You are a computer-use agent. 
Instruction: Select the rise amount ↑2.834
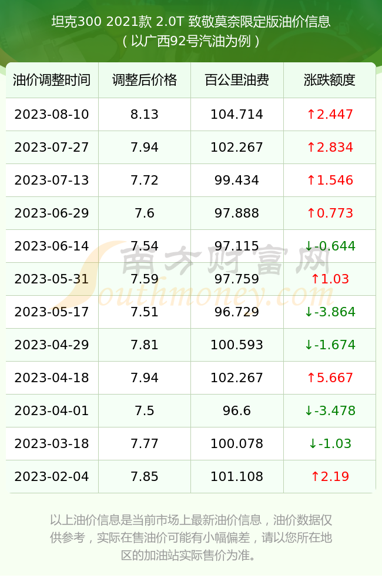point(330,148)
